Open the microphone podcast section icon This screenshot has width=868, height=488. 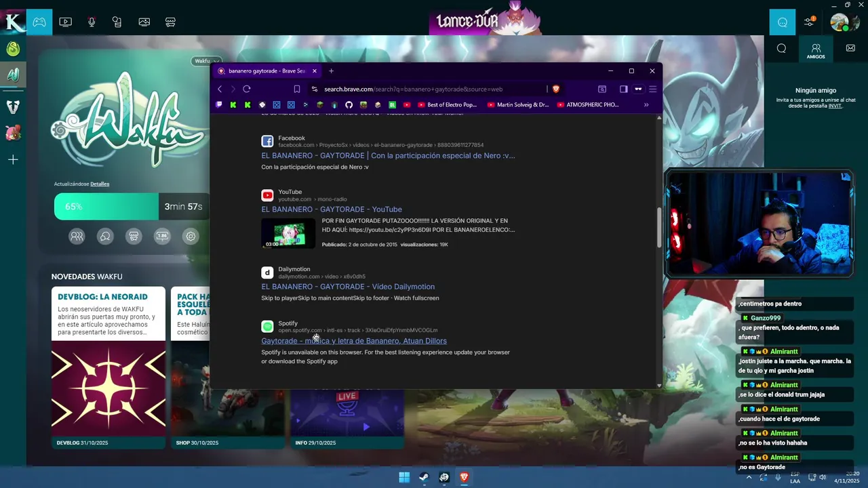[92, 22]
